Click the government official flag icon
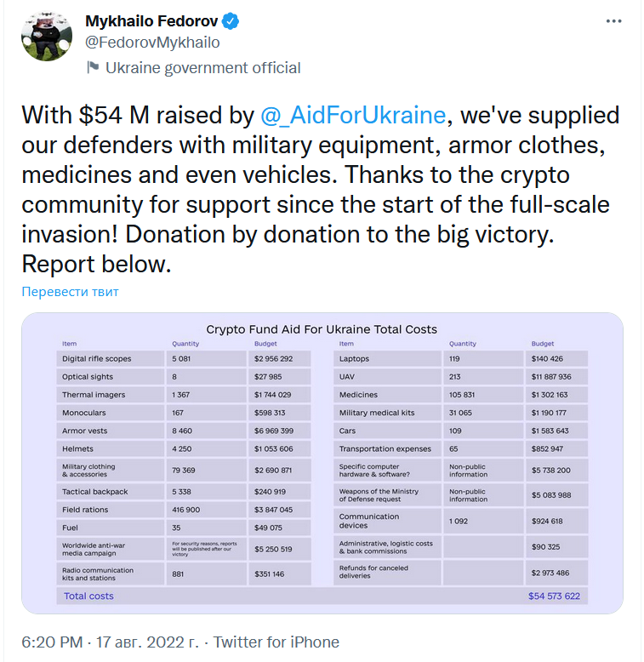The width and height of the screenshot is (644, 662). click(92, 68)
